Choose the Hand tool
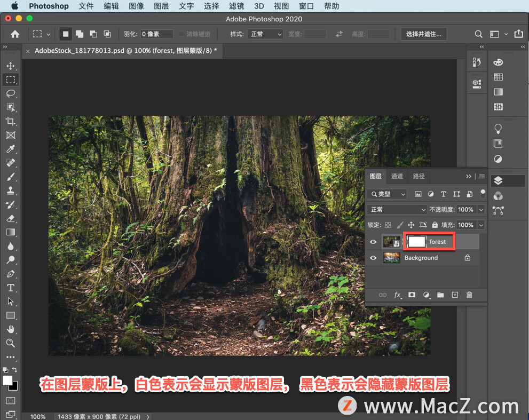The height and width of the screenshot is (420, 529). point(10,329)
